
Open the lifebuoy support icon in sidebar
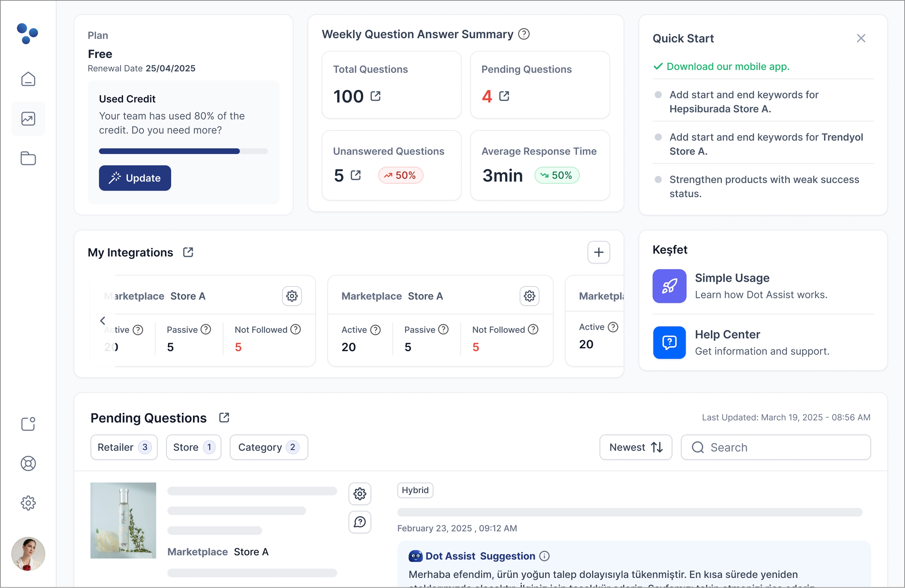(28, 463)
